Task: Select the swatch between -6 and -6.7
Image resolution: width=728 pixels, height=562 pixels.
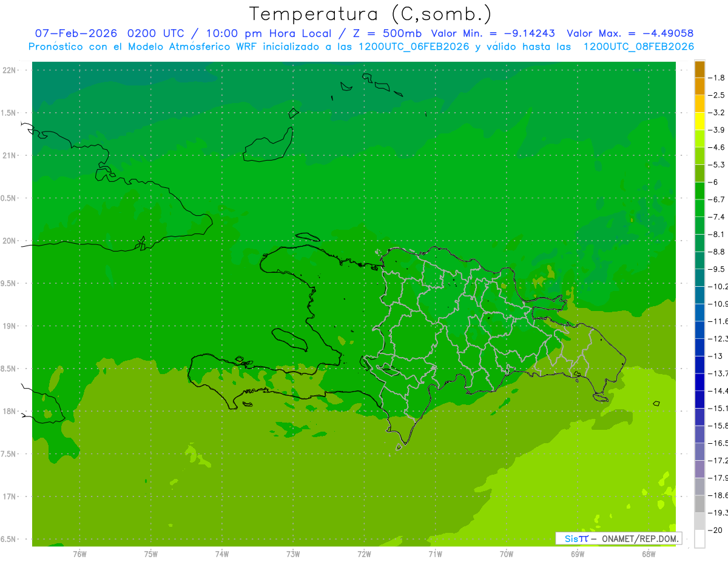Action: tap(699, 191)
